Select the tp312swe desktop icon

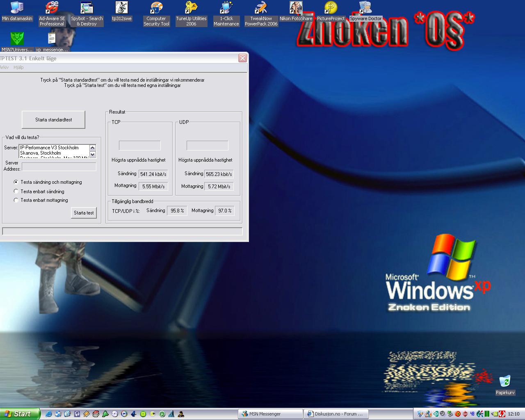pos(121,11)
